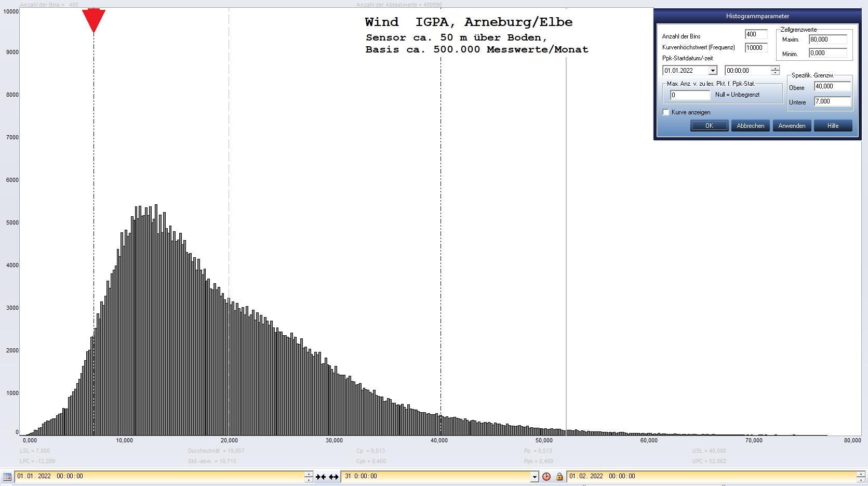Open the calendar icon at bottom left
868x486 pixels.
(7, 477)
